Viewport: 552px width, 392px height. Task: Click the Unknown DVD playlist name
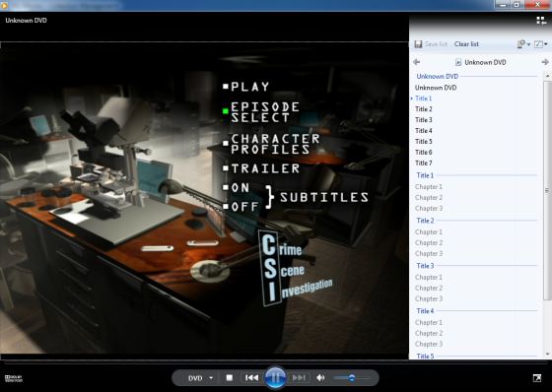point(485,62)
